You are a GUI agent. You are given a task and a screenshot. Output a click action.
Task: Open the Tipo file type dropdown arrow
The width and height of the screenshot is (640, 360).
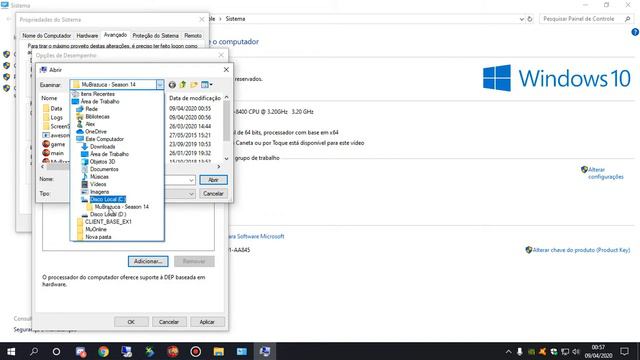(x=191, y=194)
